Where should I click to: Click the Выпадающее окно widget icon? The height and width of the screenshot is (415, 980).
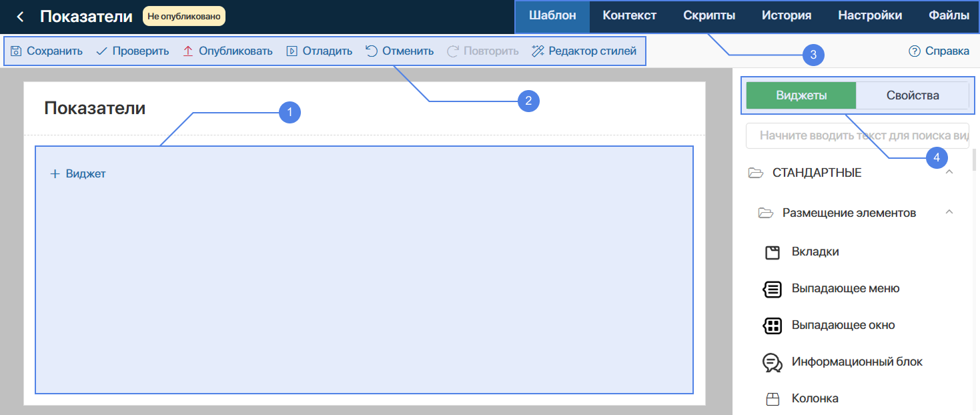pyautogui.click(x=772, y=326)
